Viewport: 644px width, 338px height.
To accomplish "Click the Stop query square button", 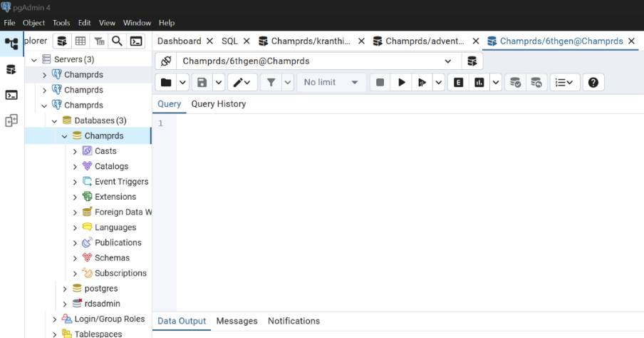I will [x=380, y=83].
